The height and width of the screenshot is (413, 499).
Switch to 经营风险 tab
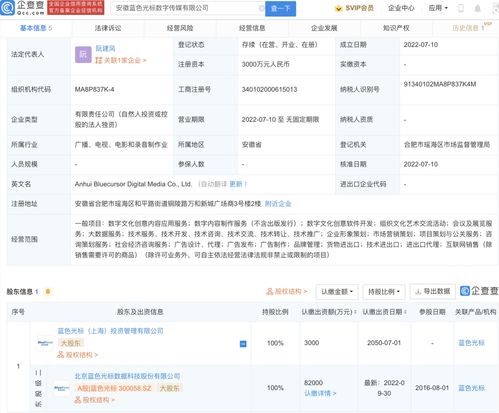(x=180, y=28)
